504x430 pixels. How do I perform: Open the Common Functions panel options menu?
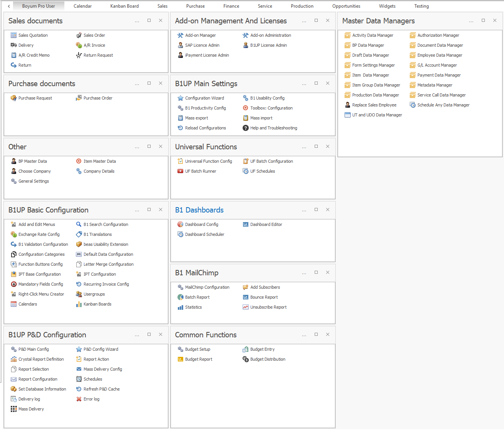(x=304, y=335)
